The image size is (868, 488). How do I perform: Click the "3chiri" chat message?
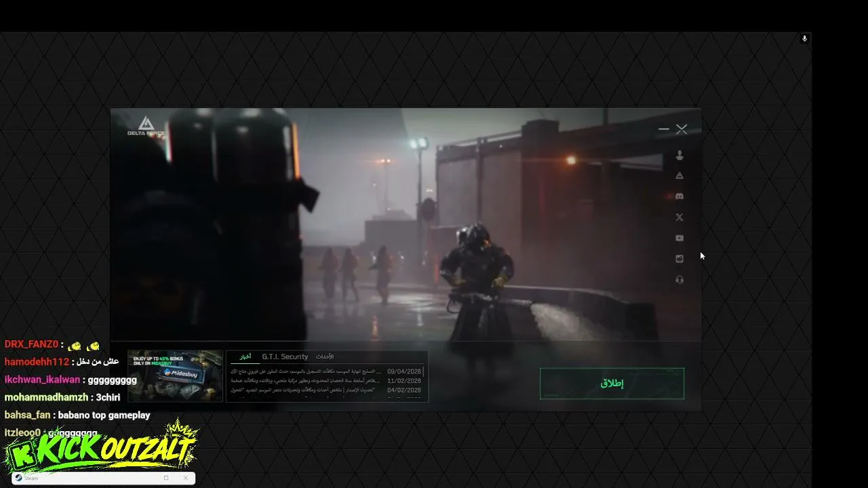click(108, 397)
